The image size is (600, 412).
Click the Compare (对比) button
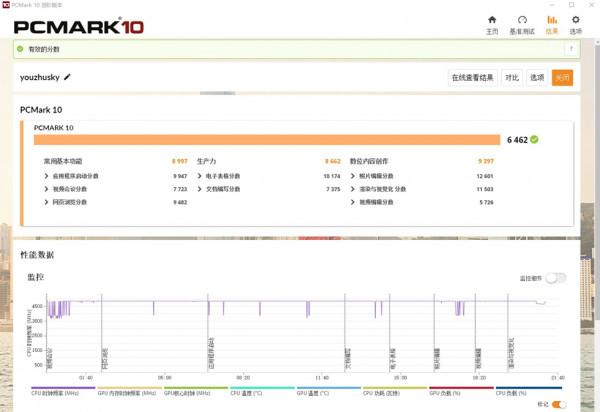click(x=512, y=78)
